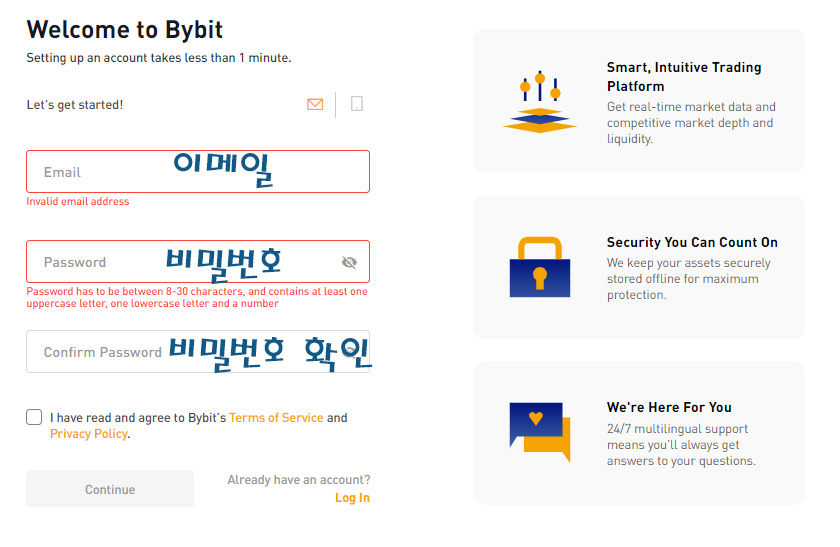This screenshot has width=840, height=547.
Task: Select the 'Smart, Intuitive Trading Platform' heading
Action: (684, 77)
